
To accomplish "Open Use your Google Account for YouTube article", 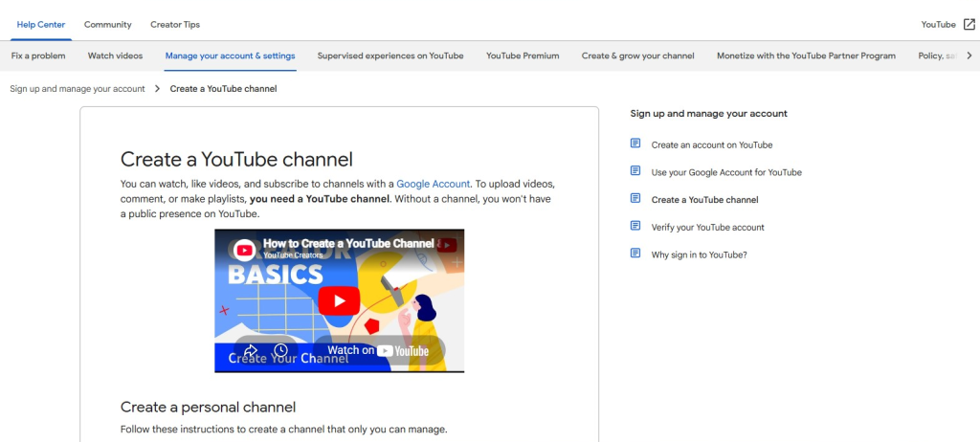I will coord(726,172).
